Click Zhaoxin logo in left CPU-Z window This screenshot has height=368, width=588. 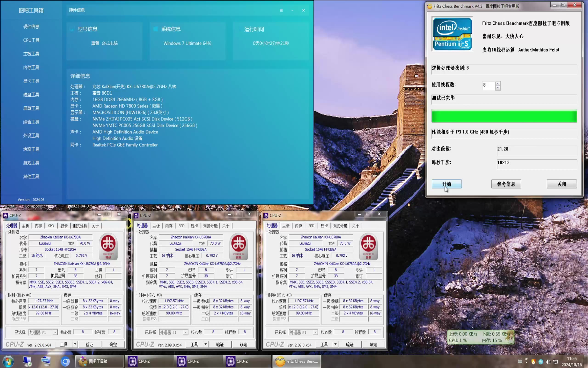[x=108, y=246]
